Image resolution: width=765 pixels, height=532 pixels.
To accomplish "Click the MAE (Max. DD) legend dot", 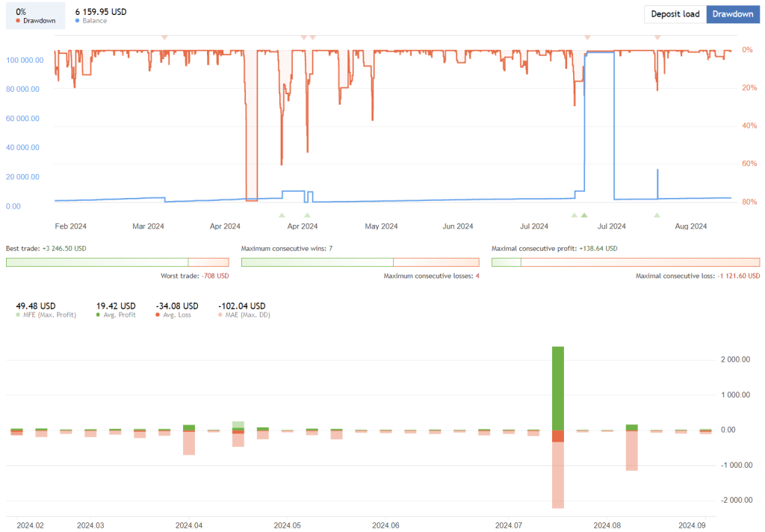I will tap(220, 315).
